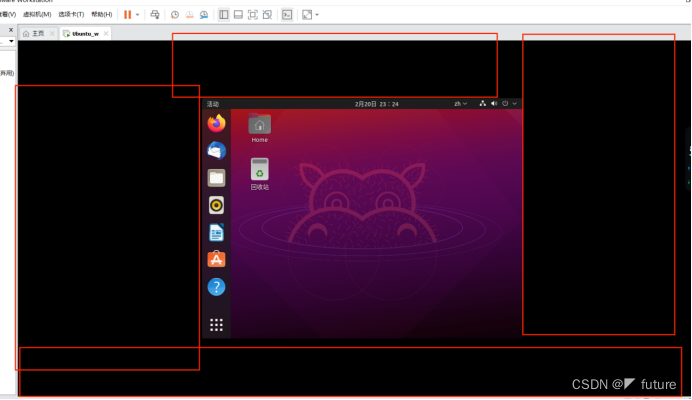The image size is (692, 400).
Task: Open the snapshot manager
Action: click(204, 15)
